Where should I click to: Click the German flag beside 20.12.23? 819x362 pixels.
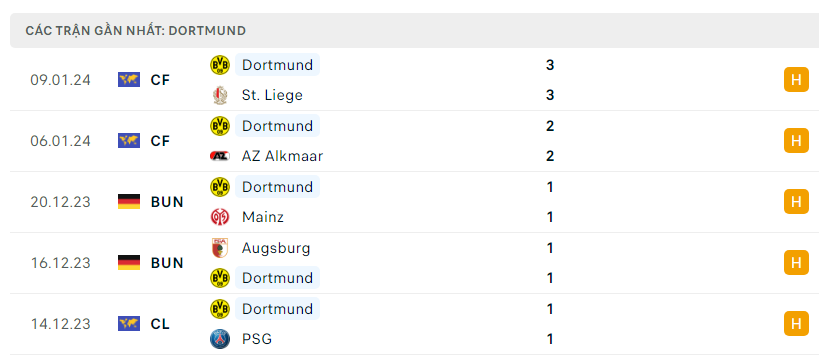129,202
